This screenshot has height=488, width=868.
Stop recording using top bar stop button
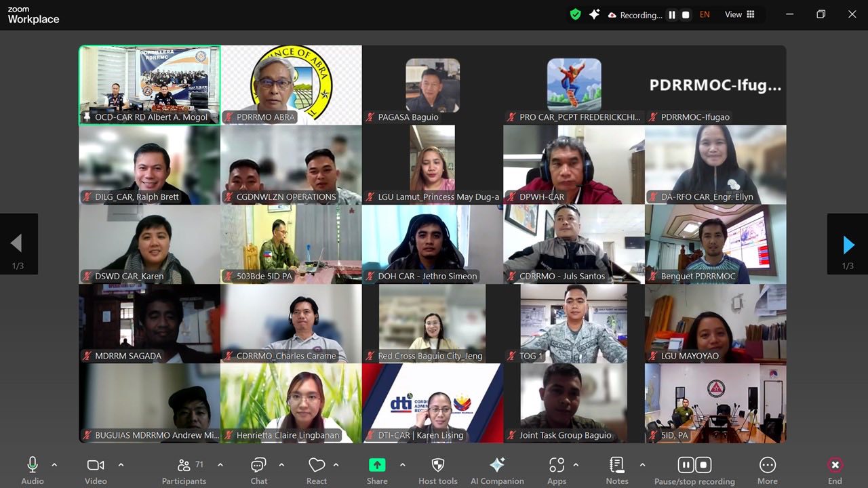pos(686,15)
